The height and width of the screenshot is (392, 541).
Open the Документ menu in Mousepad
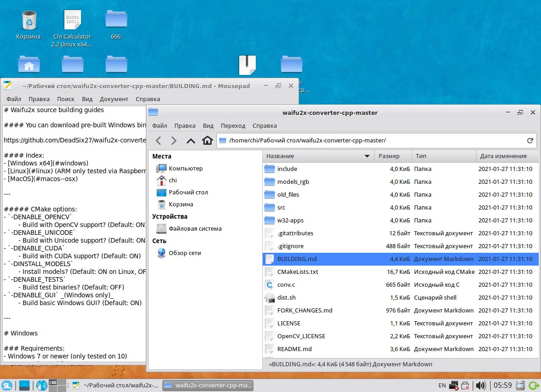pyautogui.click(x=114, y=99)
